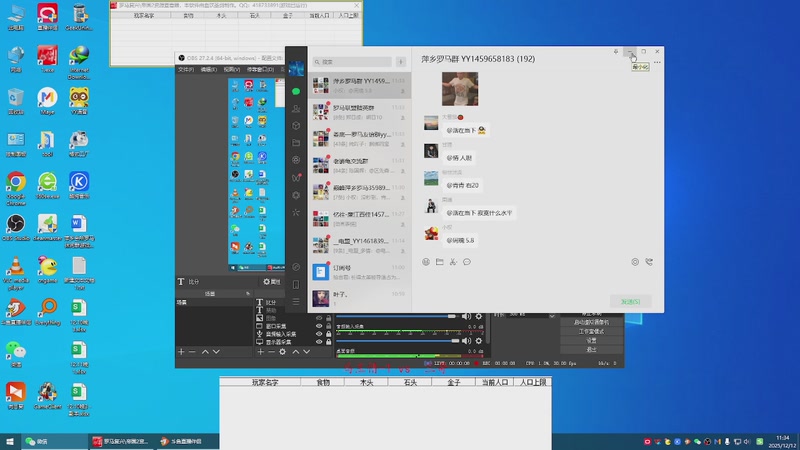
Task: Open chat info three-dots menu in WeChat
Action: click(x=657, y=62)
